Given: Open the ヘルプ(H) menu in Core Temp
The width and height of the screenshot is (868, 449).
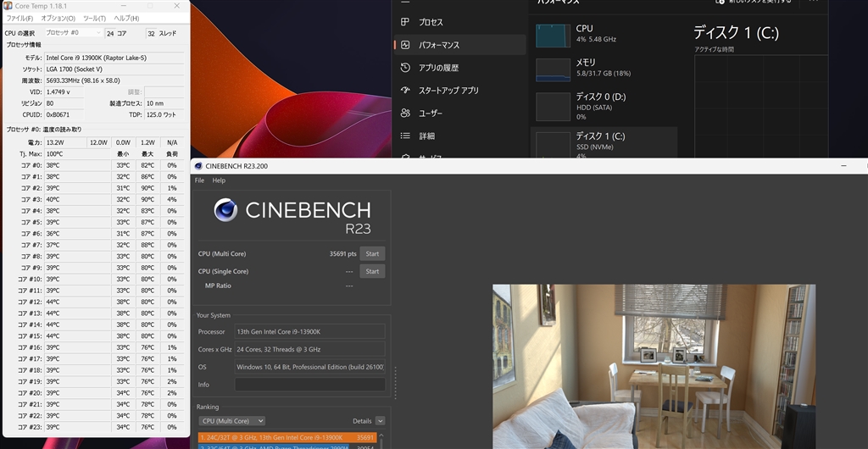Looking at the screenshot, I should (x=126, y=19).
